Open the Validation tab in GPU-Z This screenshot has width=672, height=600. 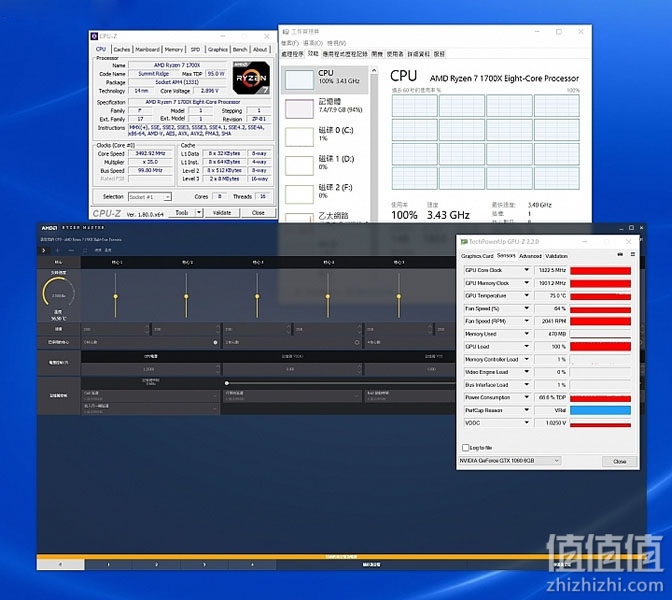556,256
